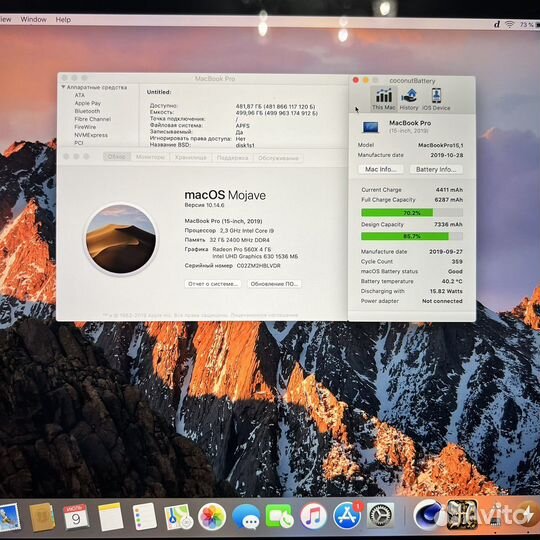The width and height of the screenshot is (540, 540).
Task: Click the MacBookPro15,1 model value
Action: [440, 145]
